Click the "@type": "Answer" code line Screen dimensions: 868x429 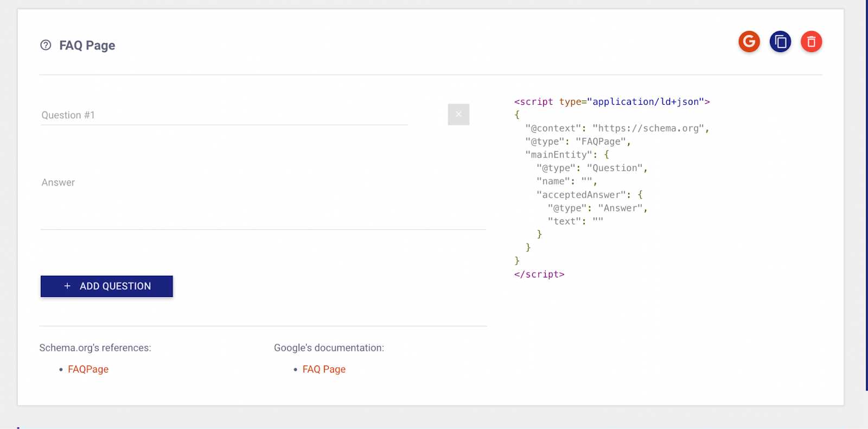[x=598, y=208]
